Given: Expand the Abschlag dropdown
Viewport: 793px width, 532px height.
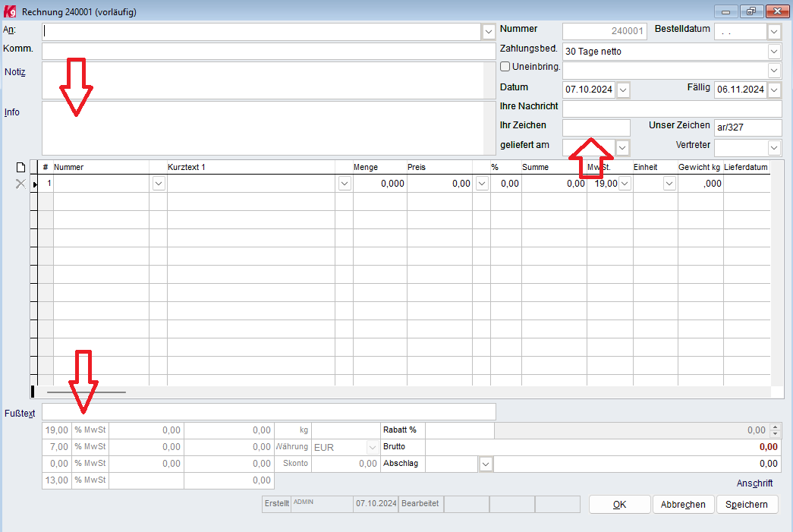Looking at the screenshot, I should [x=486, y=463].
